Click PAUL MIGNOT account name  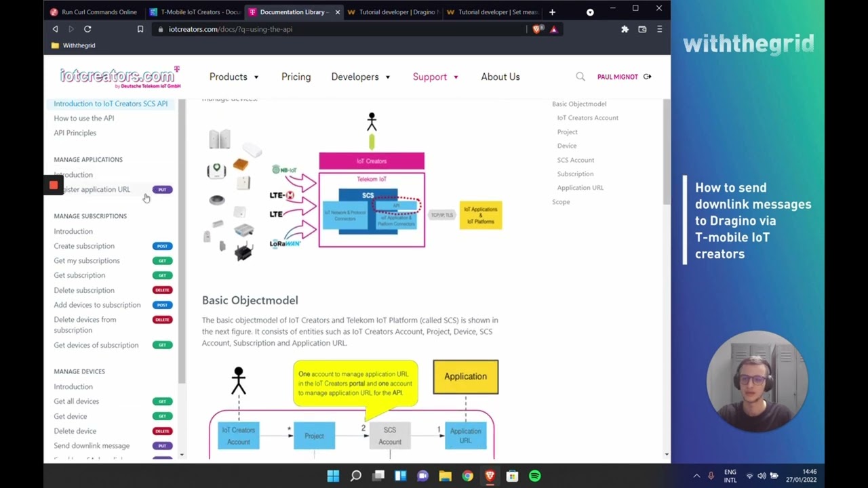[617, 77]
